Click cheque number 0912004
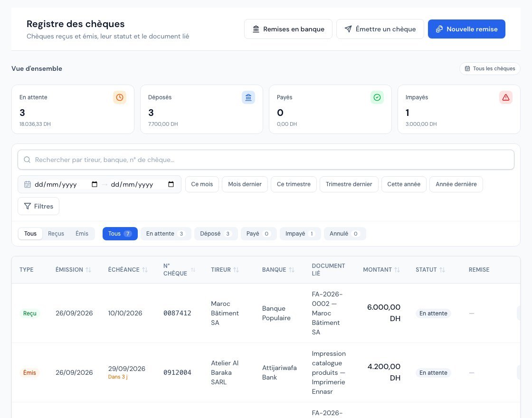 [177, 372]
